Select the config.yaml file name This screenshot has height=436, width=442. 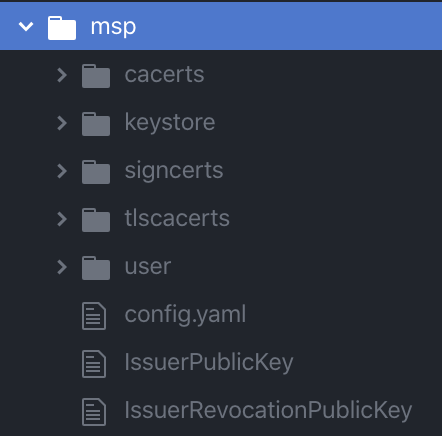(x=185, y=315)
